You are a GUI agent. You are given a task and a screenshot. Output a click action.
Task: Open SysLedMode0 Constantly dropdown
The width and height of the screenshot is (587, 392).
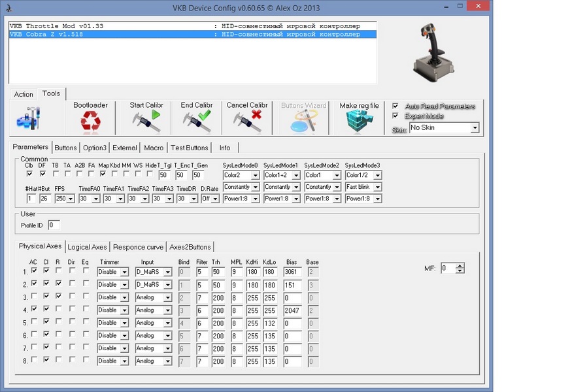241,187
